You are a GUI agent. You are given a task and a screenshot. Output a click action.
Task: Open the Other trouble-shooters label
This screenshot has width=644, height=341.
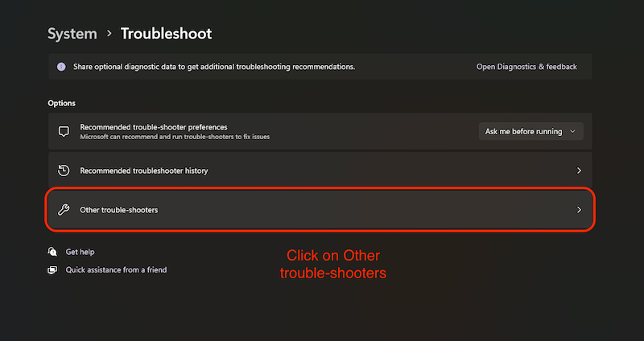(x=118, y=210)
